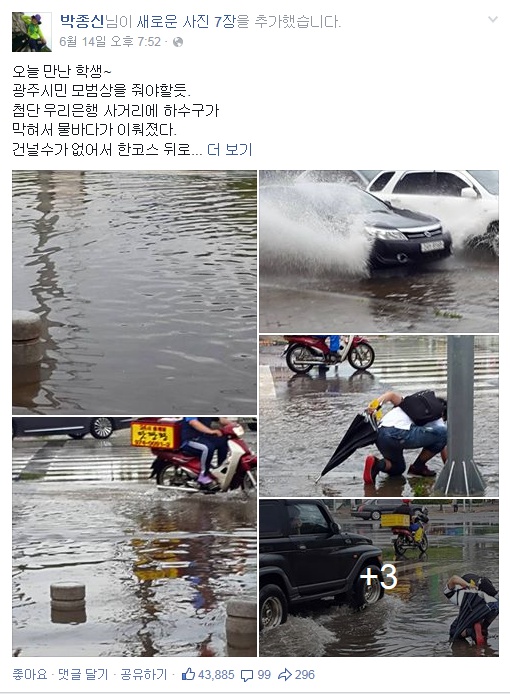
Task: Click the 좋아요 like button
Action: 30,675
